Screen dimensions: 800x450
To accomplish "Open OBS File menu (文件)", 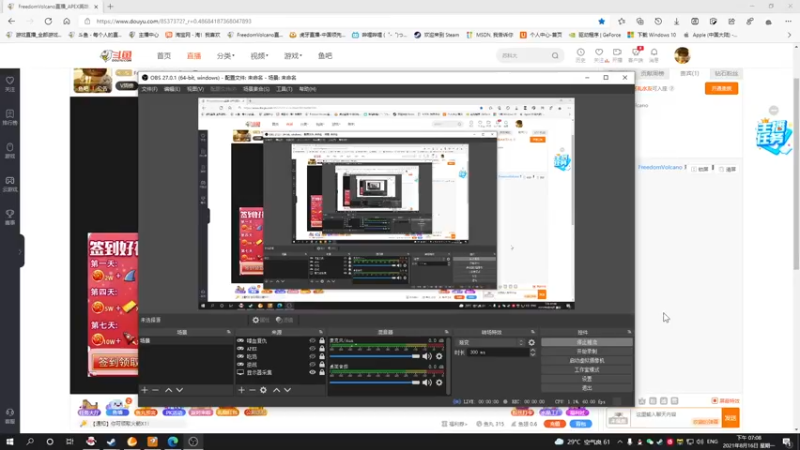I will tap(149, 89).
